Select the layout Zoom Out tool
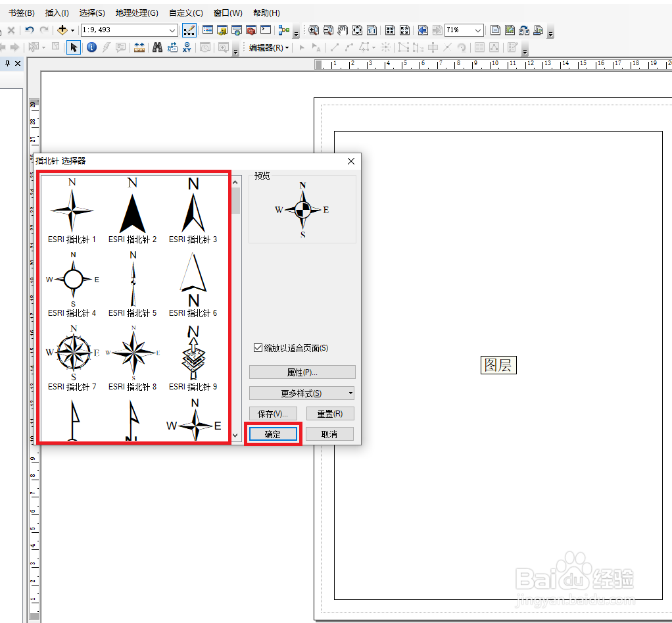 328,30
